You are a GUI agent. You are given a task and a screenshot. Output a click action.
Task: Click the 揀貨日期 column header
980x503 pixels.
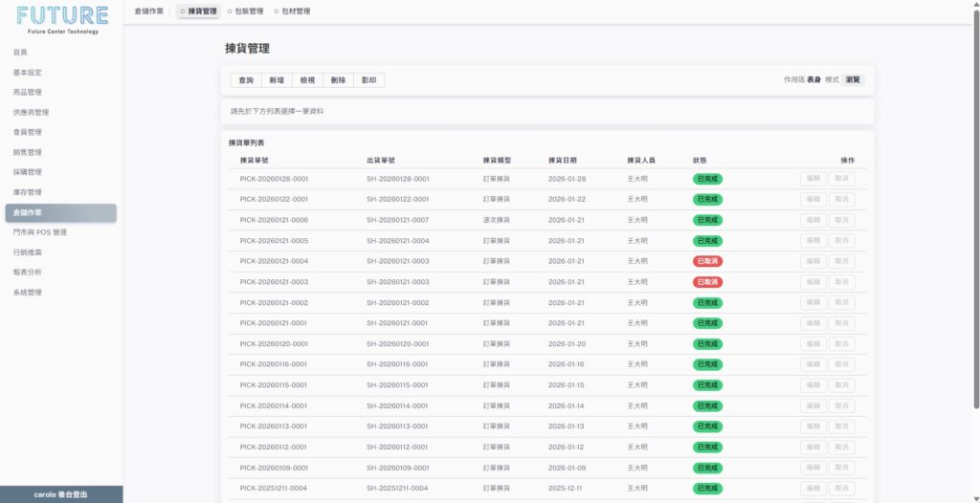563,161
